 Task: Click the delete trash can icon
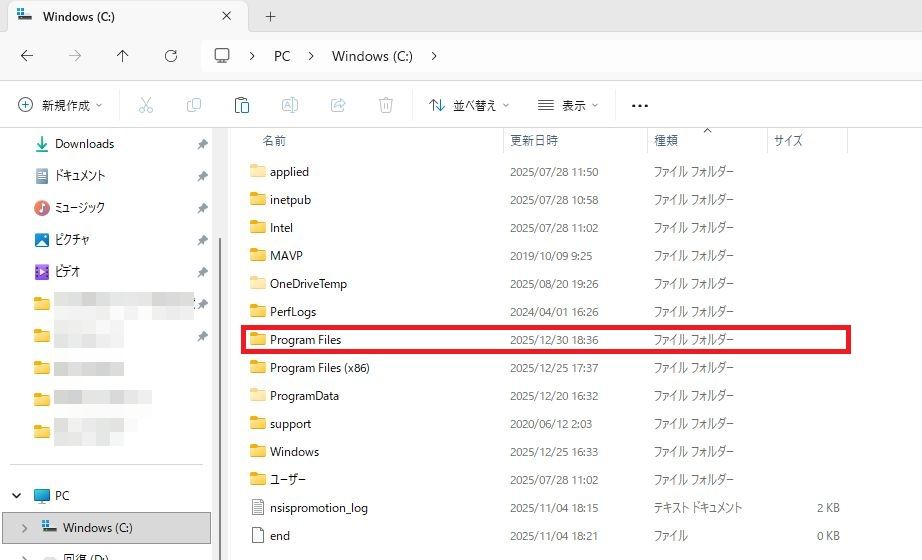pyautogui.click(x=386, y=105)
